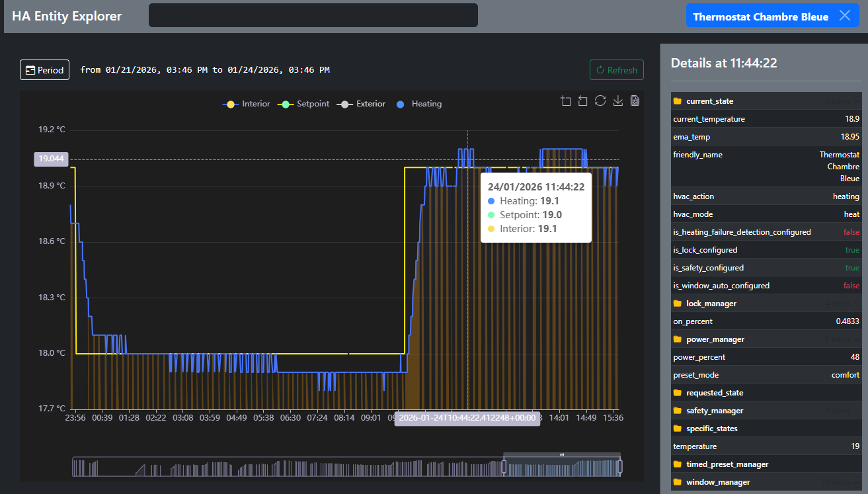Download the chart as image
Viewport: 868px width, 494px height.
(618, 101)
